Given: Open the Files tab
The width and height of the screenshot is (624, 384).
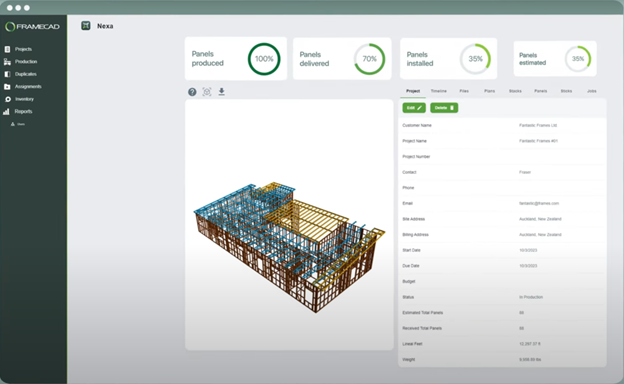Looking at the screenshot, I should click(x=464, y=91).
